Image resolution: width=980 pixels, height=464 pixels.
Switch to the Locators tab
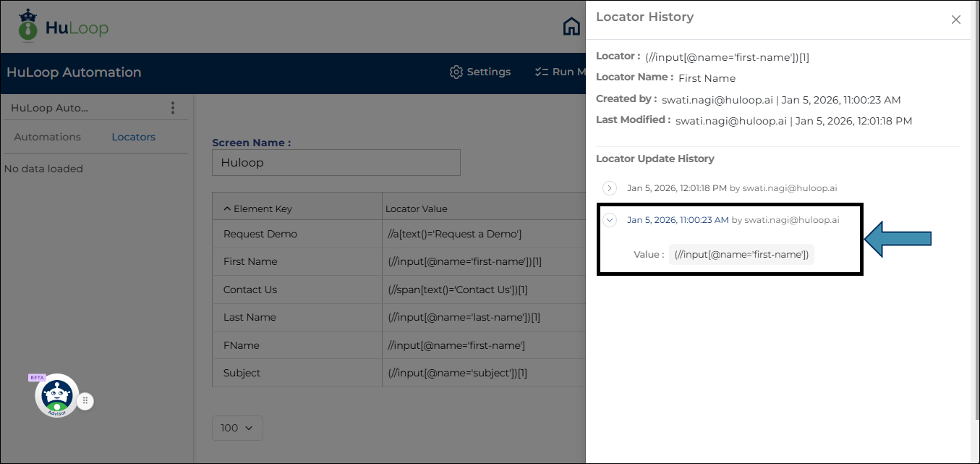[x=133, y=137]
